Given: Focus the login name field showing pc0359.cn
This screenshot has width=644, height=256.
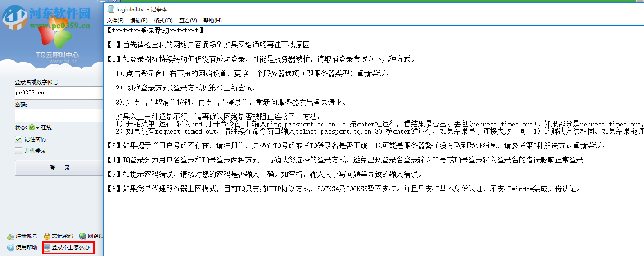Looking at the screenshot, I should 59,93.
